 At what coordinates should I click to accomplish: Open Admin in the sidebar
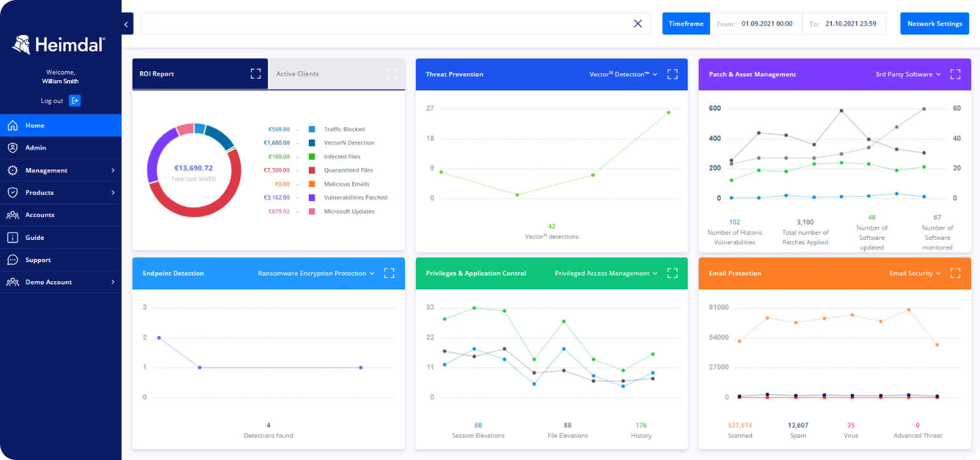coord(60,148)
